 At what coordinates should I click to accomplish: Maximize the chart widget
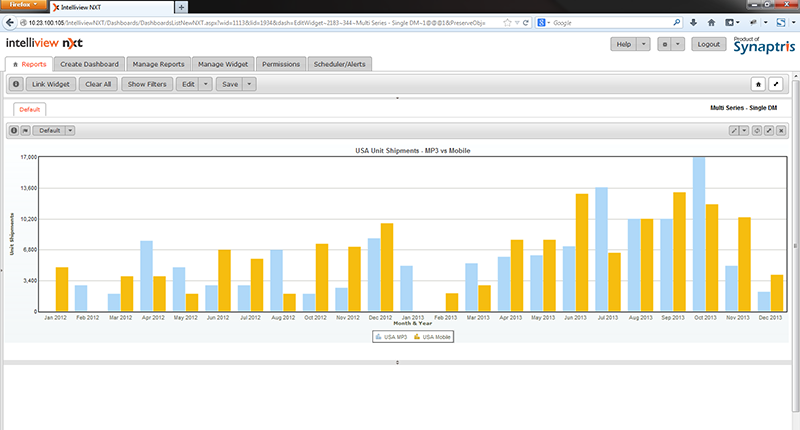tap(768, 130)
